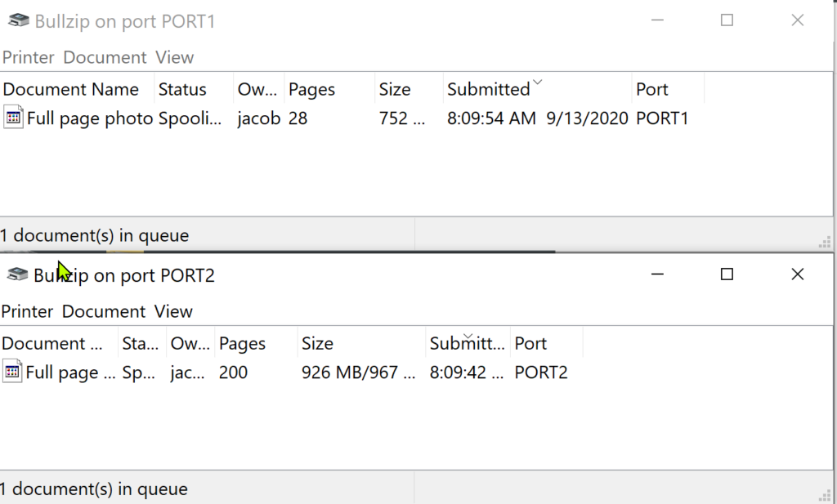Image resolution: width=837 pixels, height=504 pixels.
Task: Click the size value '752 ...' in PORT1 queue
Action: pyautogui.click(x=402, y=118)
